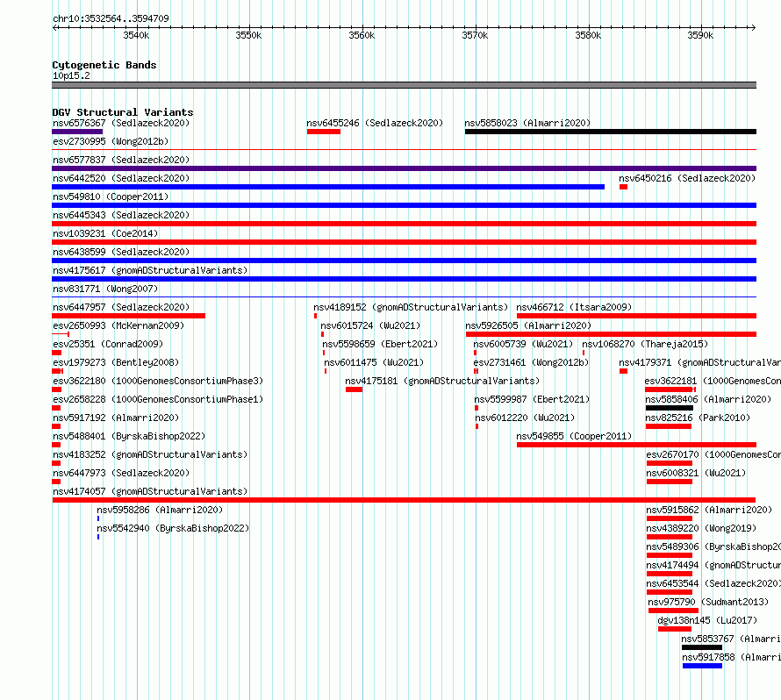Select nsv5926505 (Almarri2020) label
Viewport: 781px width, 700px height.
pyautogui.click(x=528, y=325)
